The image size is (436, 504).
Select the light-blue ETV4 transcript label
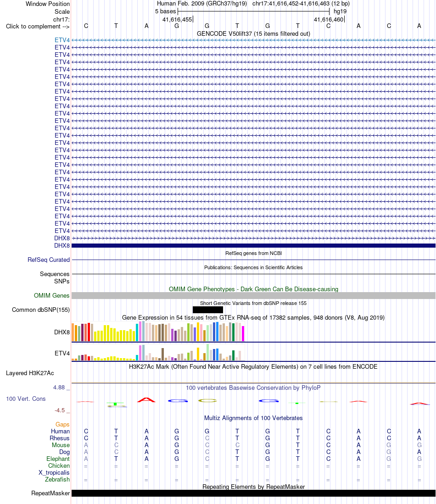62,40
